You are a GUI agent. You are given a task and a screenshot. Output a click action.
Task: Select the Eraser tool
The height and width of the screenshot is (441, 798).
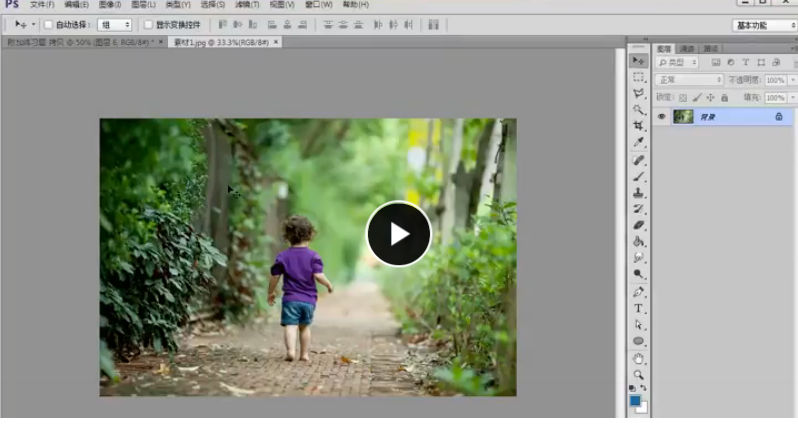638,225
